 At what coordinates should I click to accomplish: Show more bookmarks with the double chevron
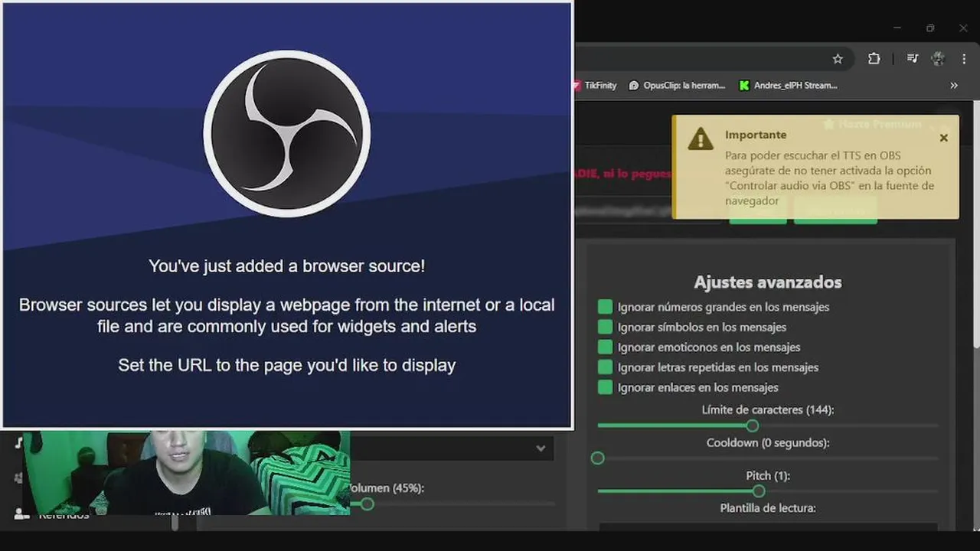[954, 86]
